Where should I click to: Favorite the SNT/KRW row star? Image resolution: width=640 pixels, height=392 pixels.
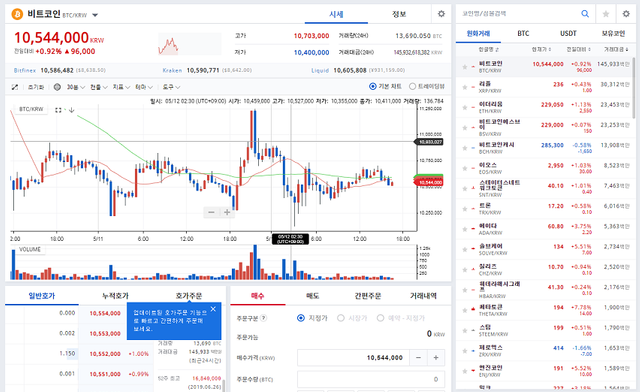[x=464, y=188]
